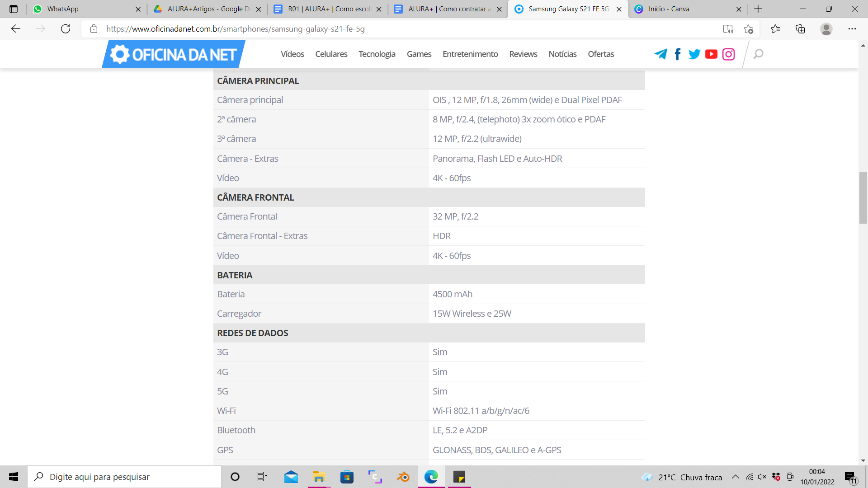
Task: Select the Ofertas menu item
Action: tap(600, 54)
